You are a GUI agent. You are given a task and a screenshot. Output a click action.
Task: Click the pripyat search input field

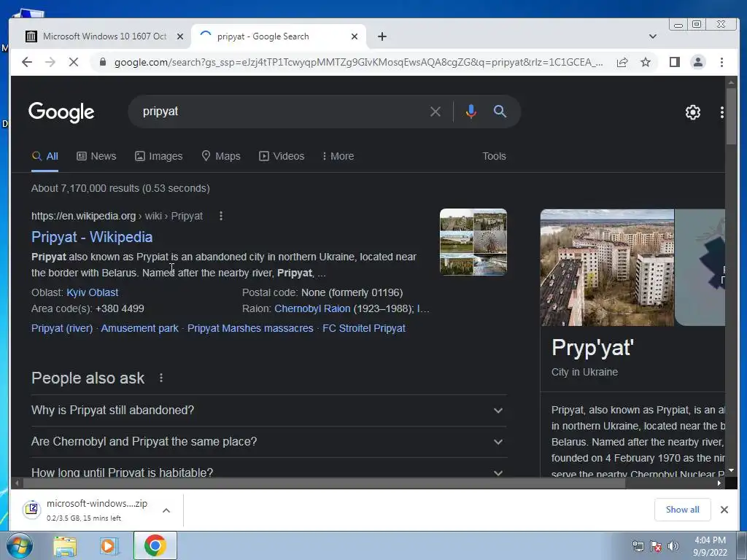click(x=281, y=112)
